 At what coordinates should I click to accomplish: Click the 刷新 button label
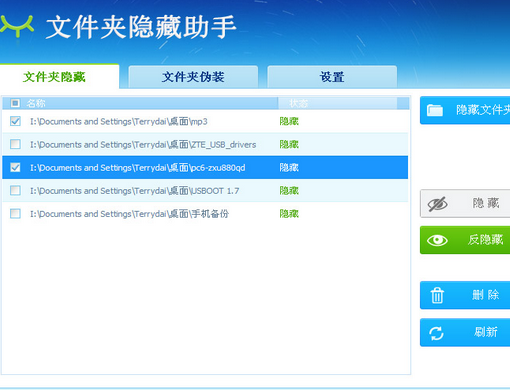486,332
